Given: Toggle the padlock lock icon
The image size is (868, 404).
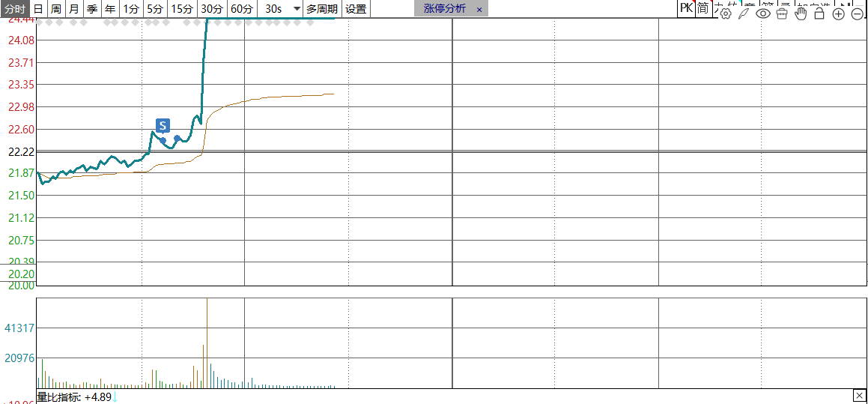Looking at the screenshot, I should pos(819,13).
